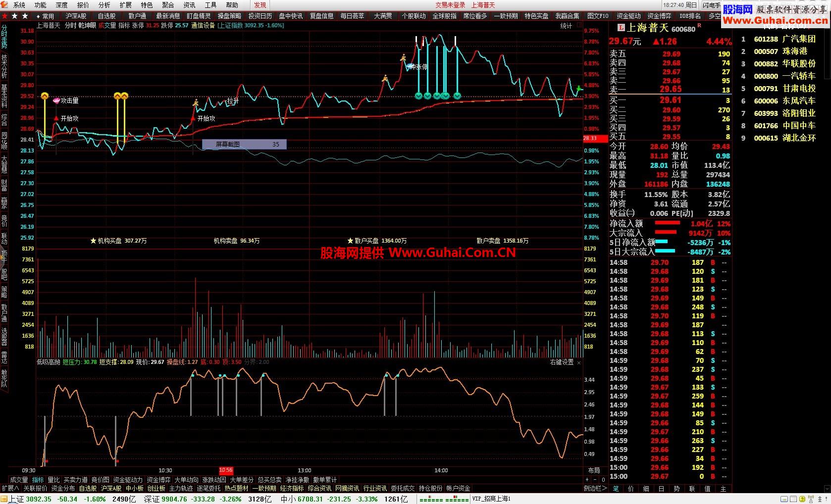
Task: Open the 主力轨迹 bottom tab
Action: point(181,488)
